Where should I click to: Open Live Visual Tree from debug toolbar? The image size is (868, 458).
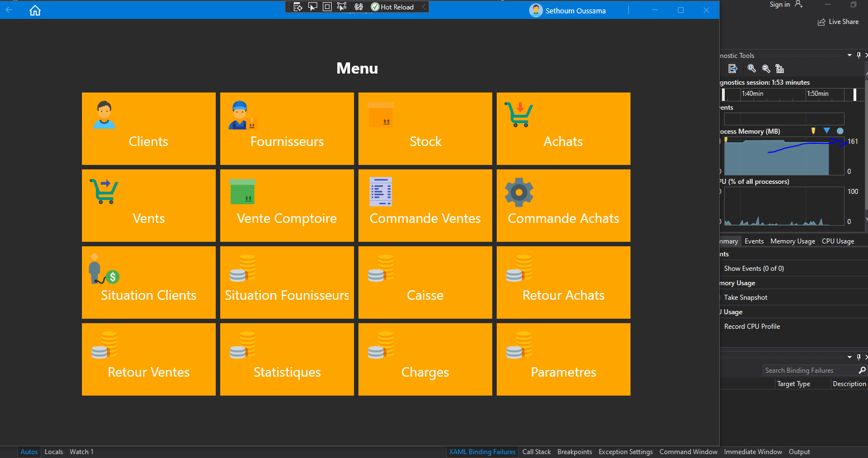tap(298, 7)
